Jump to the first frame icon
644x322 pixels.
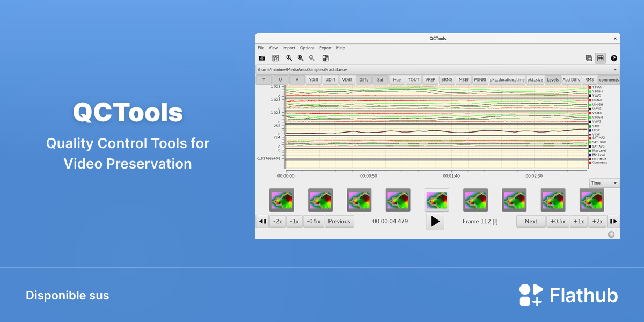[262, 221]
